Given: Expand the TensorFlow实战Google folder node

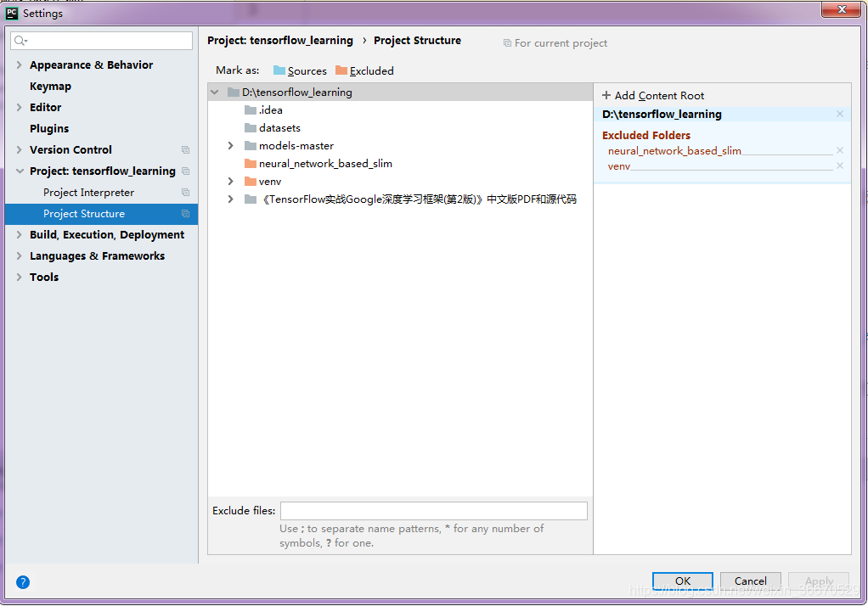Looking at the screenshot, I should [231, 199].
